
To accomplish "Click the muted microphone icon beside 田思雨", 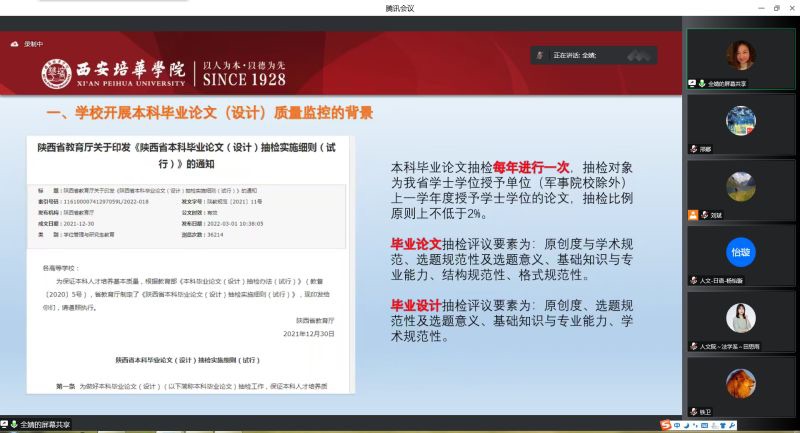I will 692,346.
